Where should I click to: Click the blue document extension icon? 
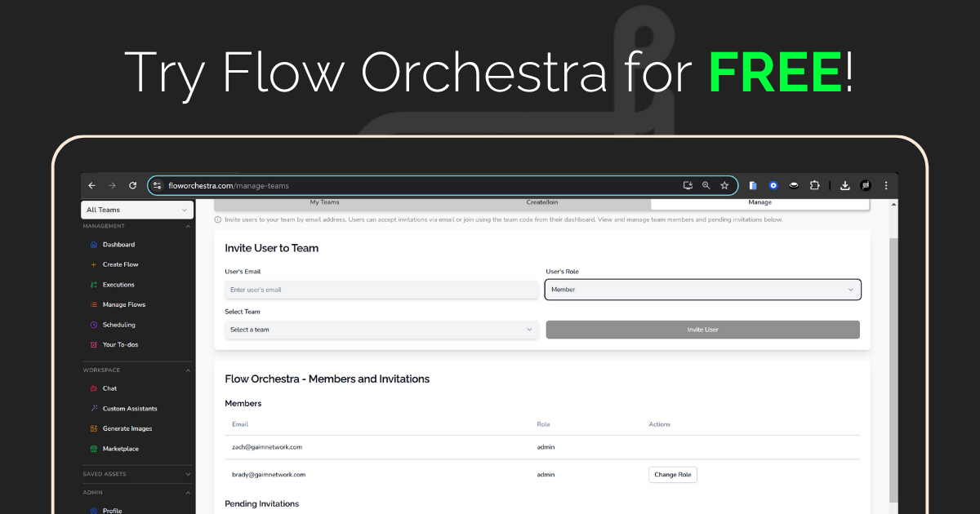tap(753, 186)
